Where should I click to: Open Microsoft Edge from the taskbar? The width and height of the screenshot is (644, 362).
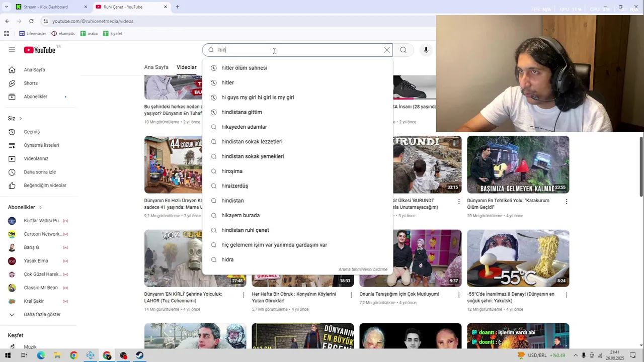point(41,355)
